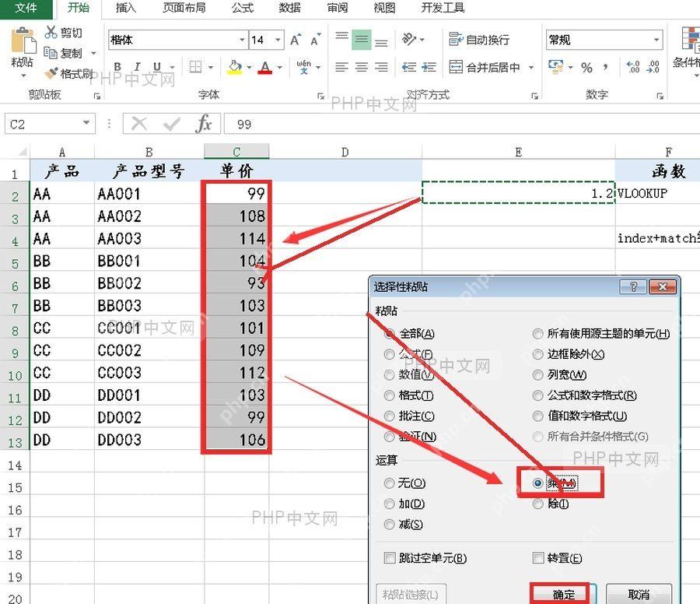Apply comma style number format
This screenshot has width=700, height=604.
click(606, 68)
